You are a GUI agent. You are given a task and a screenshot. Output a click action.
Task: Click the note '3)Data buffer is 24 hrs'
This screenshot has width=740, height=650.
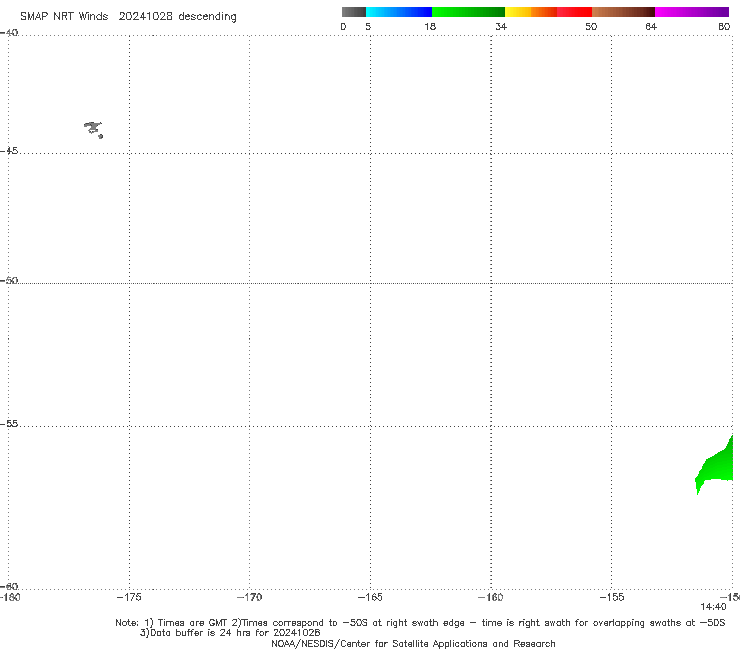tap(230, 633)
